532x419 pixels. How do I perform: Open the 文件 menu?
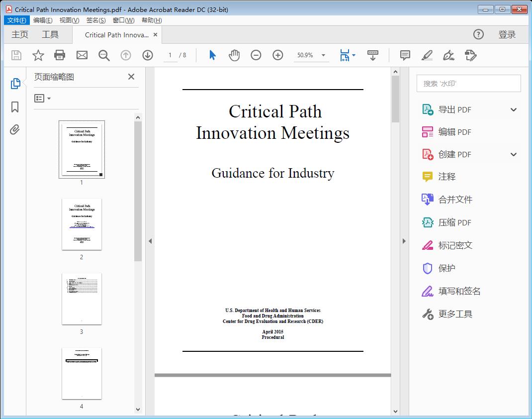click(x=16, y=20)
